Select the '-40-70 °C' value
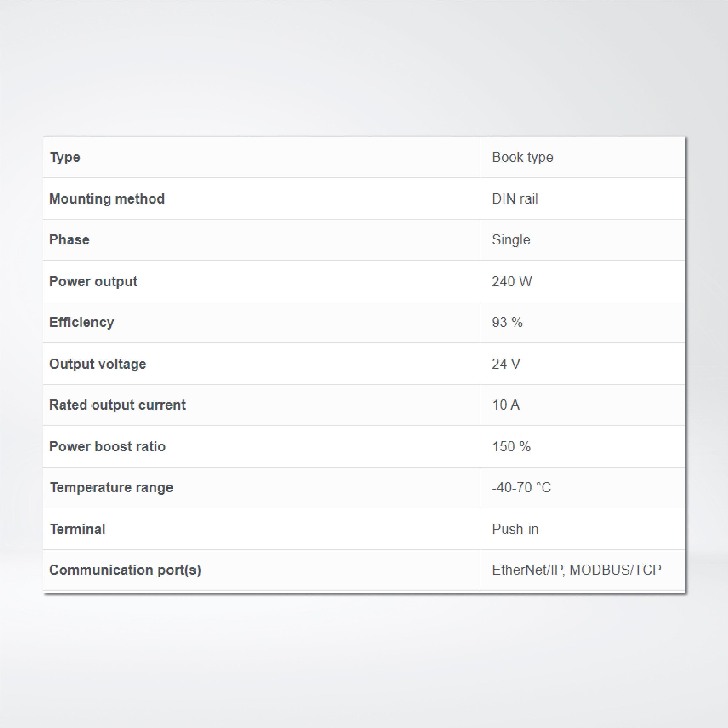Image resolution: width=728 pixels, height=728 pixels. 522,487
